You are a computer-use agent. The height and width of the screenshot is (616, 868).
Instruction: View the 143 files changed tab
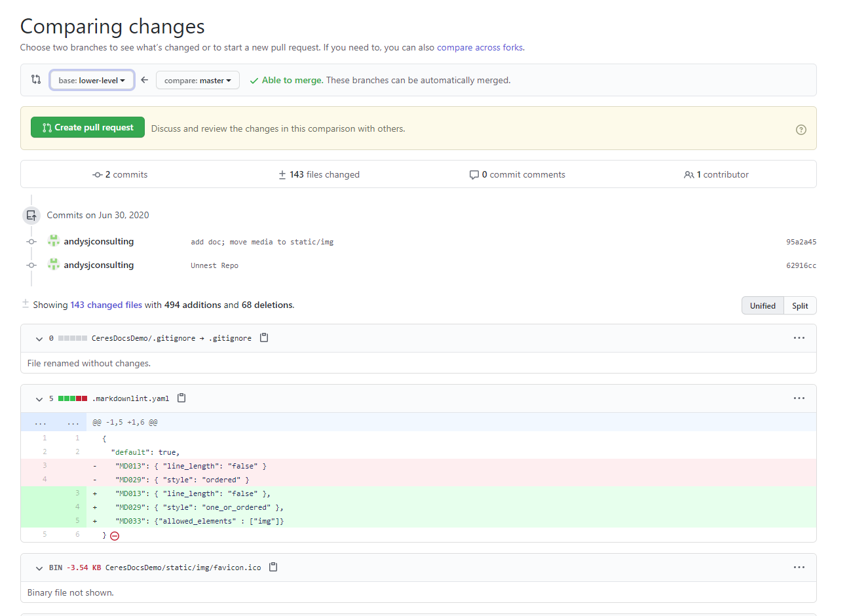click(319, 174)
